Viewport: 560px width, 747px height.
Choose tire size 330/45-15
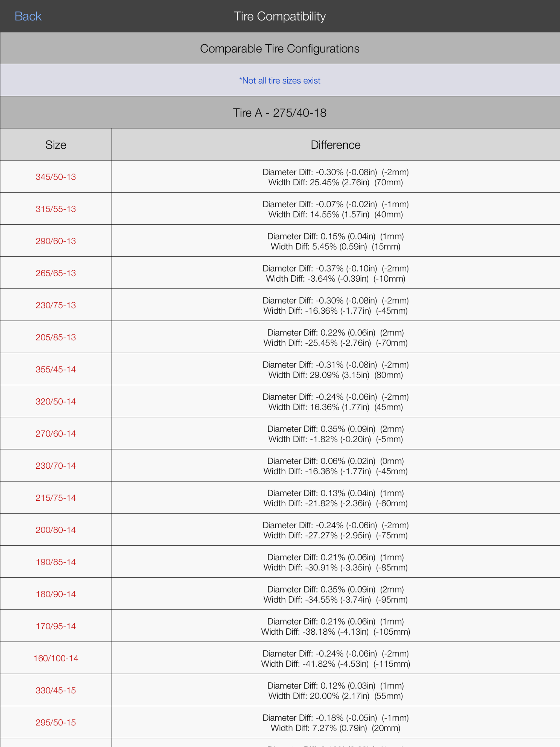[x=56, y=690]
